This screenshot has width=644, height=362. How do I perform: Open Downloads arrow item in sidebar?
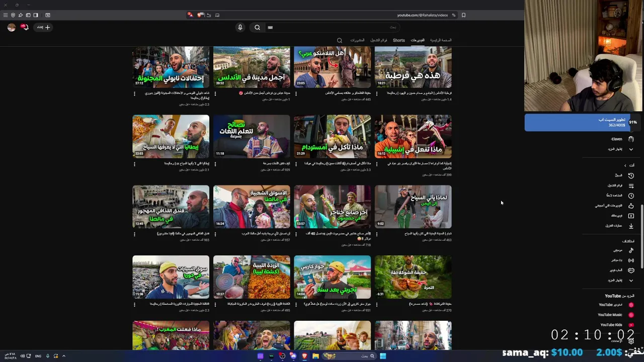[x=619, y=226]
